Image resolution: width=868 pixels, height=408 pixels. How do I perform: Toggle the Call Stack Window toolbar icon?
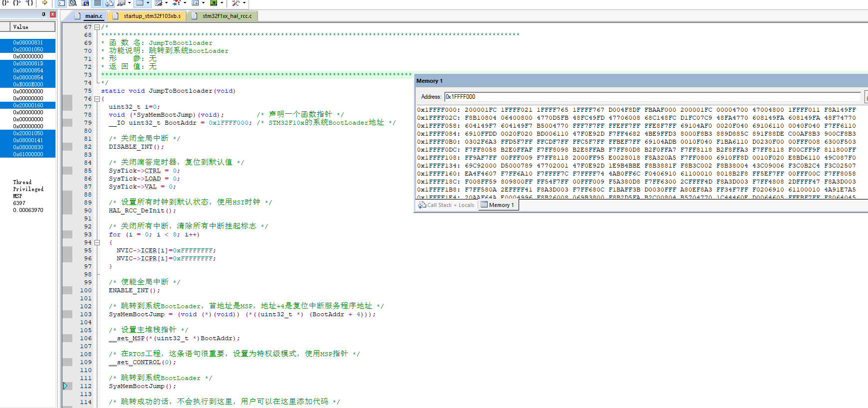click(109, 2)
